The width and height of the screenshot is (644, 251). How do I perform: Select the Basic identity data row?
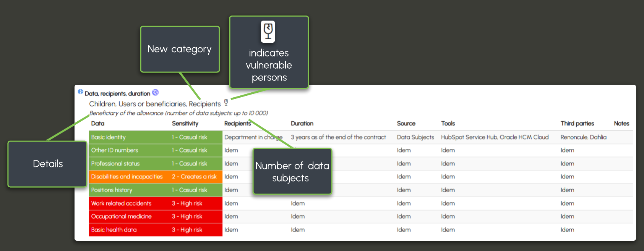click(109, 137)
